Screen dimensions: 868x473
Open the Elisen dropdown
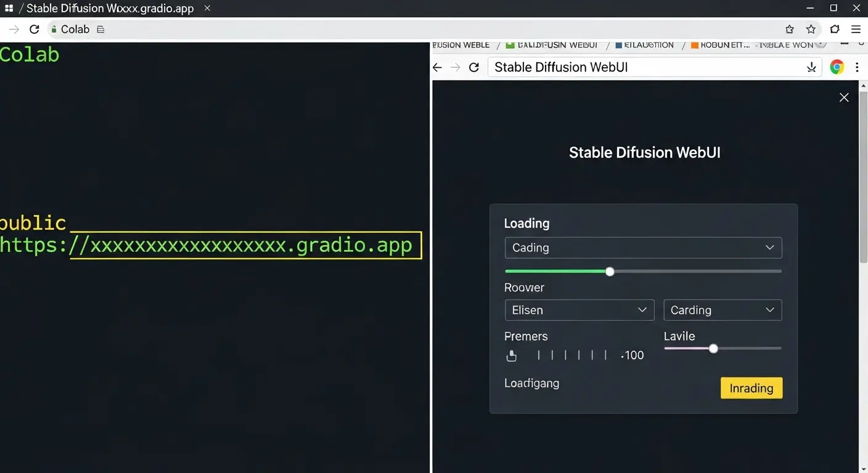579,310
